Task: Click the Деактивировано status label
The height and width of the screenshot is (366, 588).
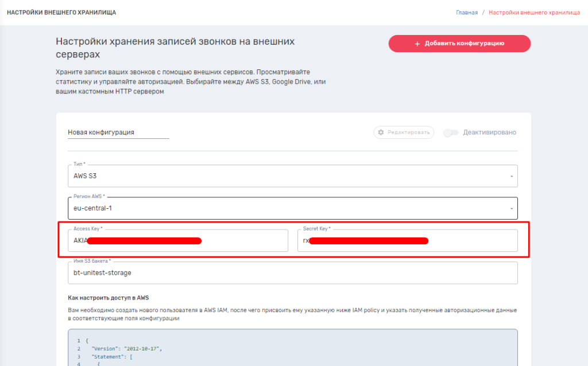Action: point(490,133)
